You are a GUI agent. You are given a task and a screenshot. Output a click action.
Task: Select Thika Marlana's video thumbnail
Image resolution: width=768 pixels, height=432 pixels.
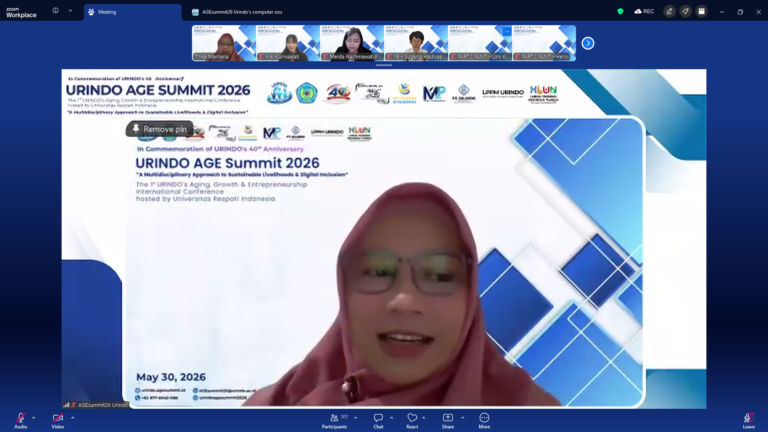pyautogui.click(x=224, y=43)
